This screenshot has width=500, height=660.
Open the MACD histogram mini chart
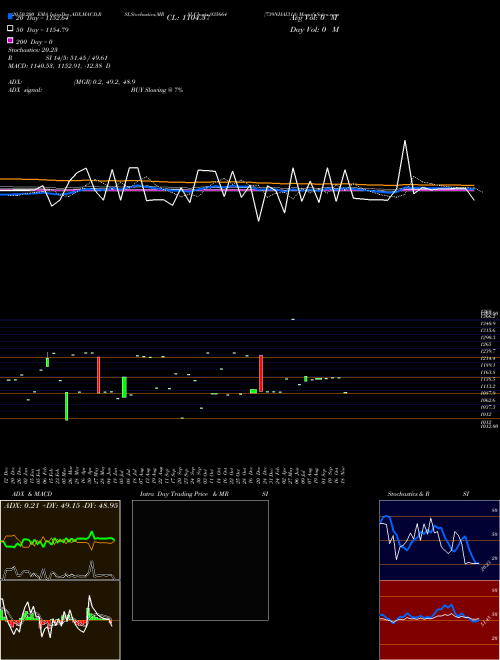(60, 620)
